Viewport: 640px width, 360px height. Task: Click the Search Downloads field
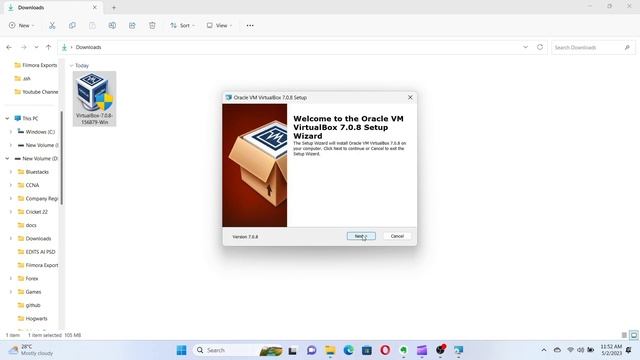click(593, 47)
